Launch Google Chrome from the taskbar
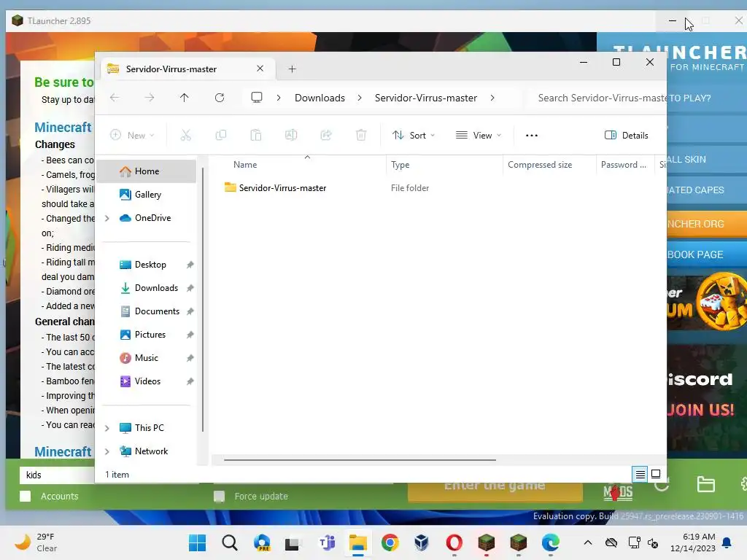This screenshot has height=560, width=747. pyautogui.click(x=390, y=542)
